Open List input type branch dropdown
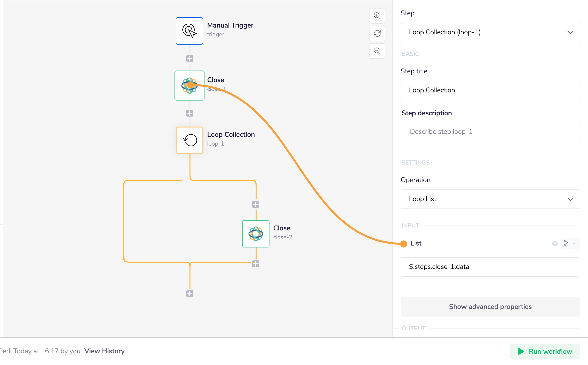The height and width of the screenshot is (365, 588). [x=570, y=244]
